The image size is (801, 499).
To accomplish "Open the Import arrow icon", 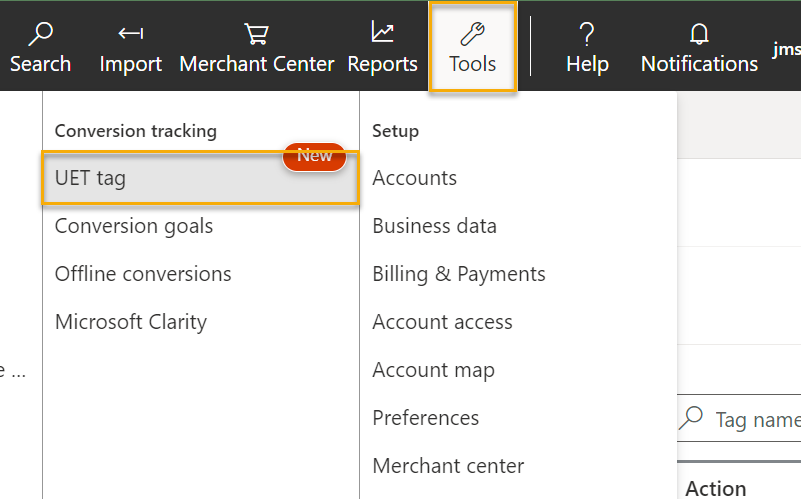I will click(130, 34).
